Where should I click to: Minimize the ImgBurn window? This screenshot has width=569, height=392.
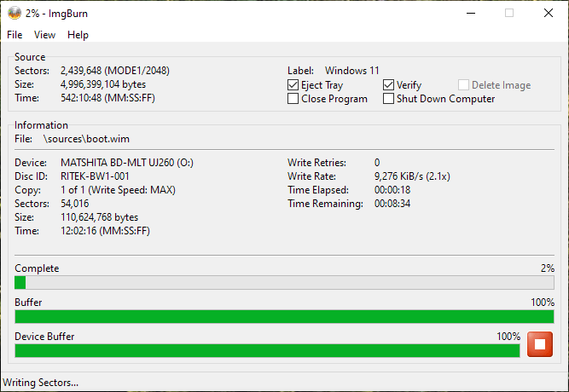coord(470,13)
